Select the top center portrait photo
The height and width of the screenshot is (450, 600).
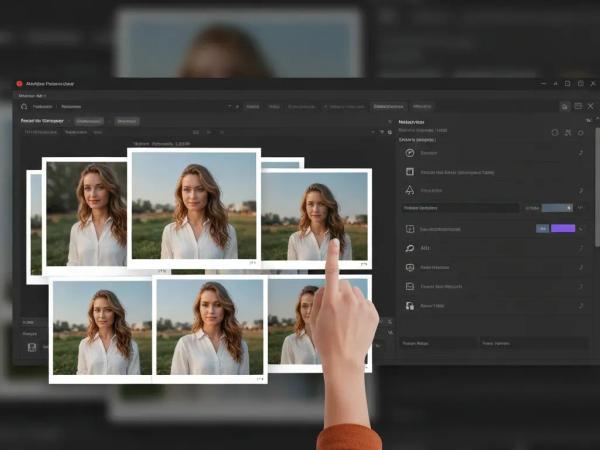click(194, 208)
